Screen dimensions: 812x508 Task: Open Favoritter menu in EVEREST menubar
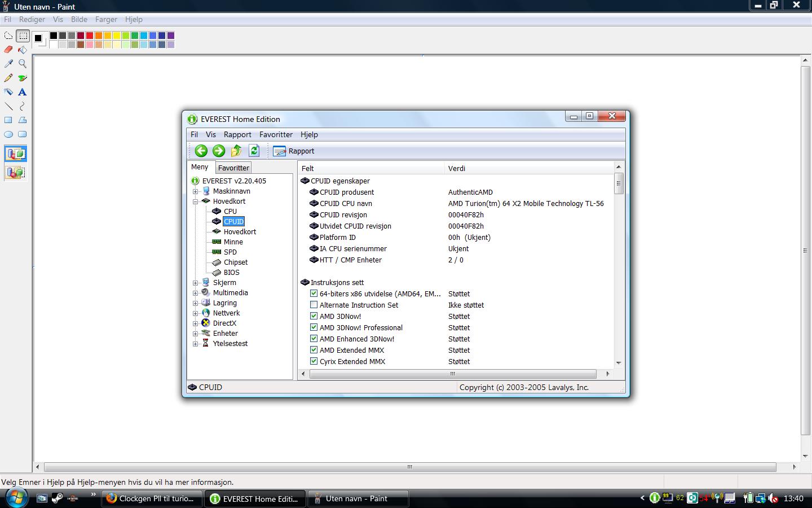[x=276, y=134]
